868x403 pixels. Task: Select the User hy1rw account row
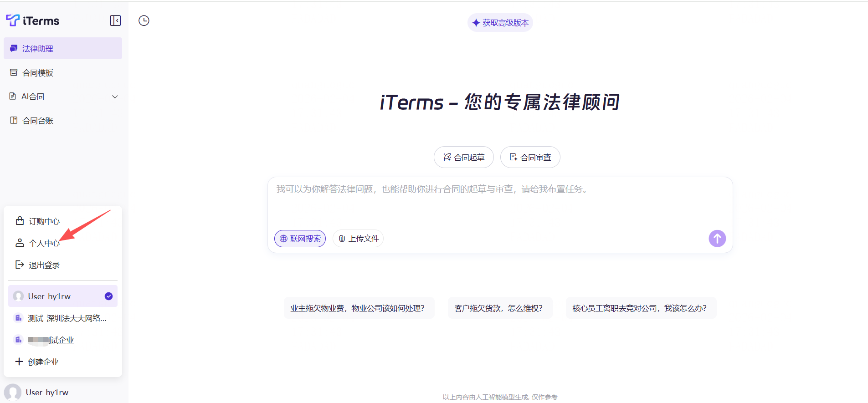click(63, 296)
